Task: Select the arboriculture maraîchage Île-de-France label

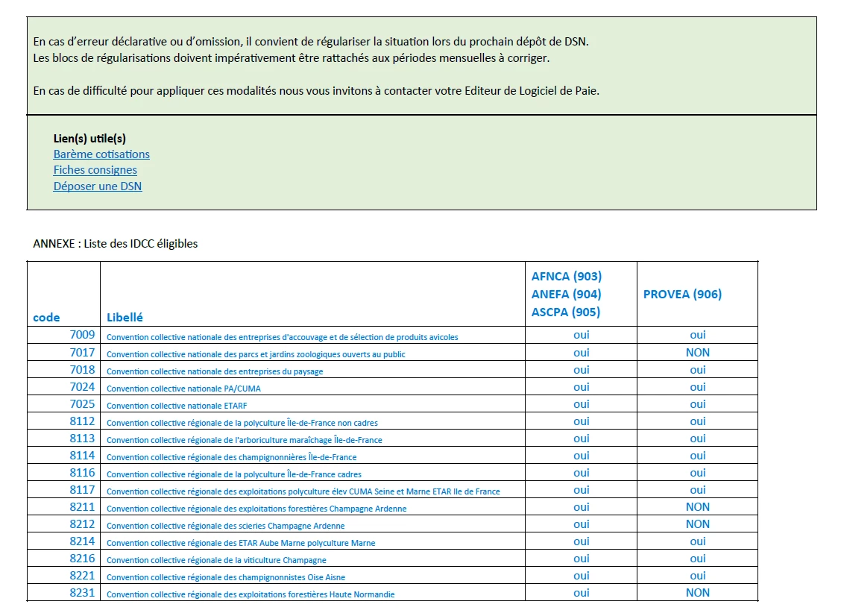Action: (245, 440)
